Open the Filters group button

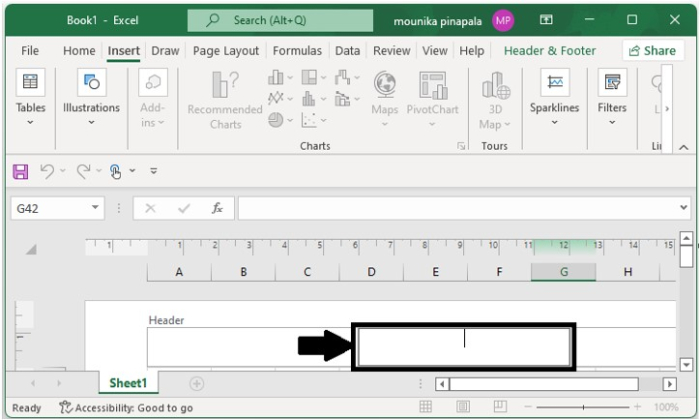pyautogui.click(x=612, y=97)
